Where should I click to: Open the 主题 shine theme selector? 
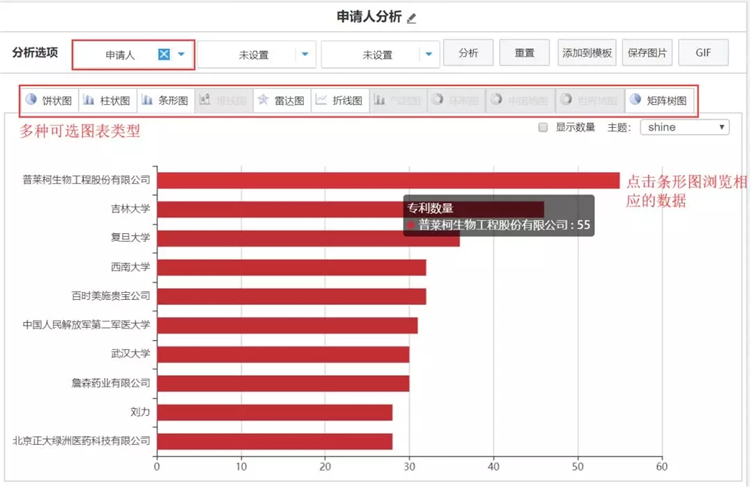click(683, 127)
